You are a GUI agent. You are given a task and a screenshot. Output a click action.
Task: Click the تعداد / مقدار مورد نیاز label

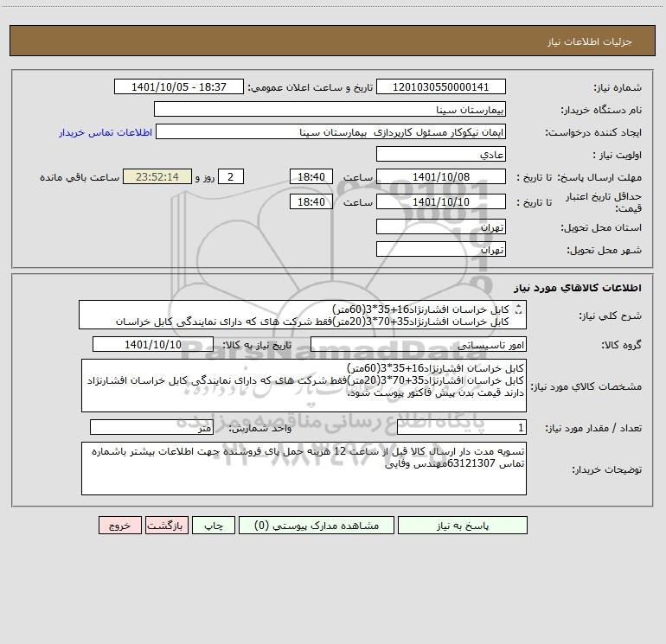pos(593,429)
